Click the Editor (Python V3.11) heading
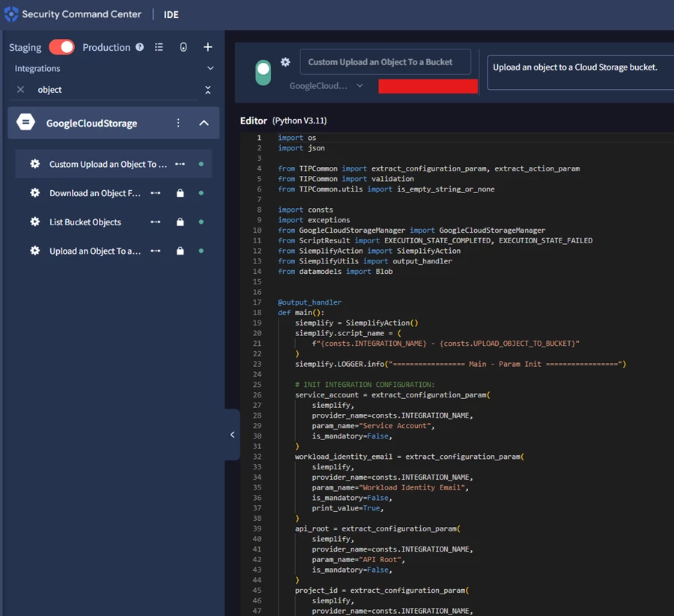 (283, 121)
